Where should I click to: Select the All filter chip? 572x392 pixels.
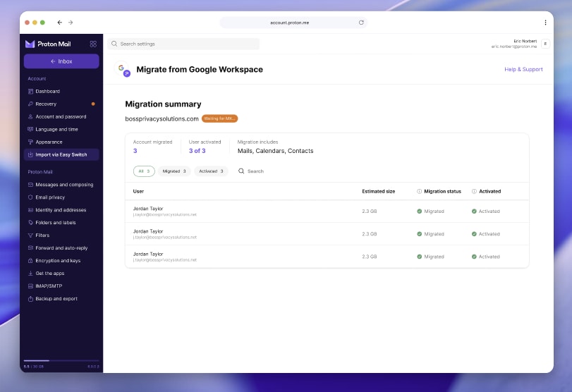point(144,171)
